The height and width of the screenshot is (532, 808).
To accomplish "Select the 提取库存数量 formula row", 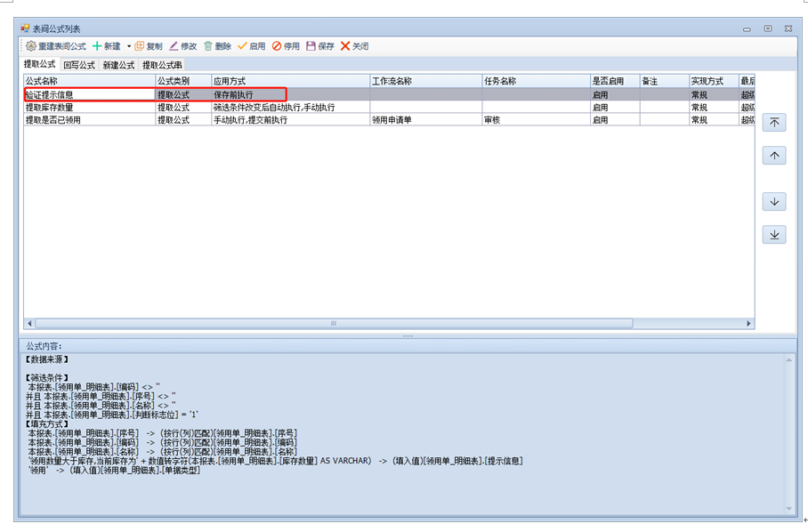I will pos(89,107).
